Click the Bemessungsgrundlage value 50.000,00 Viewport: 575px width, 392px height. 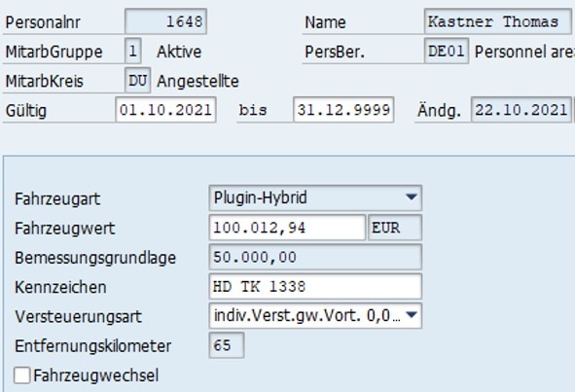[x=315, y=257]
